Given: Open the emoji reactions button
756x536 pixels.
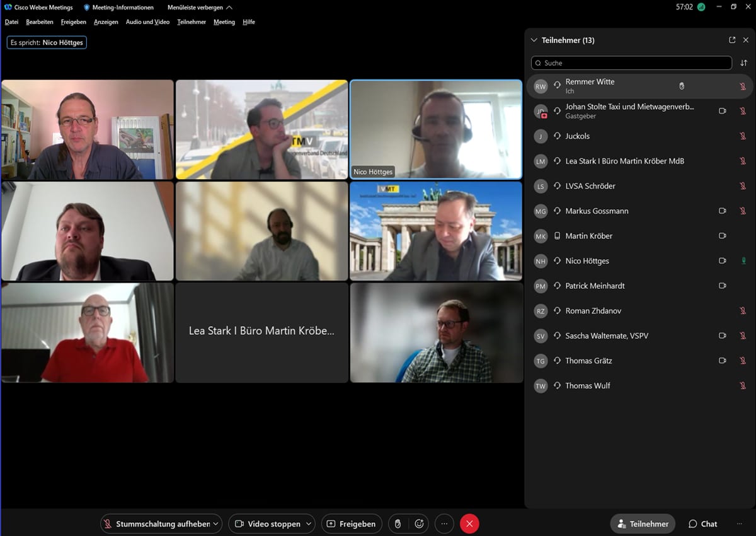Looking at the screenshot, I should (x=419, y=523).
